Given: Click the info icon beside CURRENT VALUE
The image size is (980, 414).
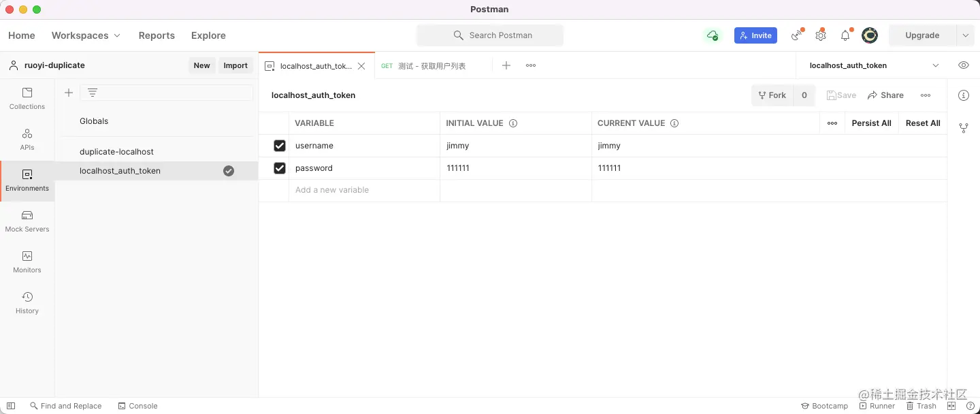Looking at the screenshot, I should [x=674, y=123].
